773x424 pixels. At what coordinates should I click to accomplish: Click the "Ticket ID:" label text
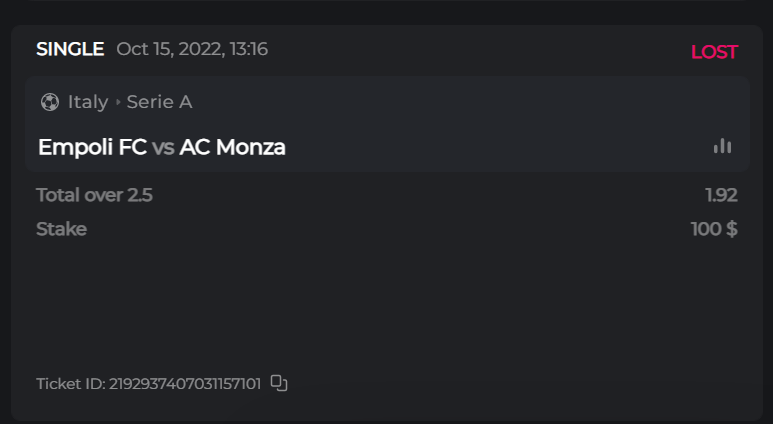tap(70, 384)
